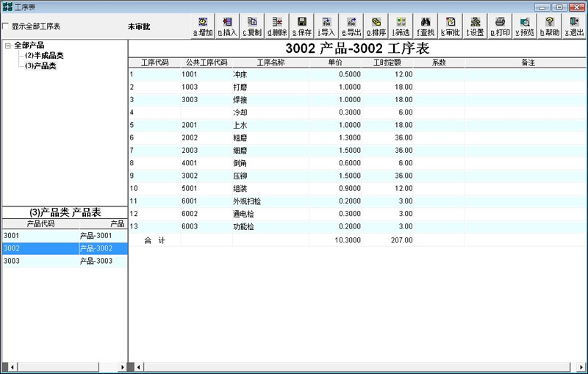This screenshot has height=374, width=588.
Task: Click the 筛选 (filter) toolbar icon
Action: tap(401, 26)
